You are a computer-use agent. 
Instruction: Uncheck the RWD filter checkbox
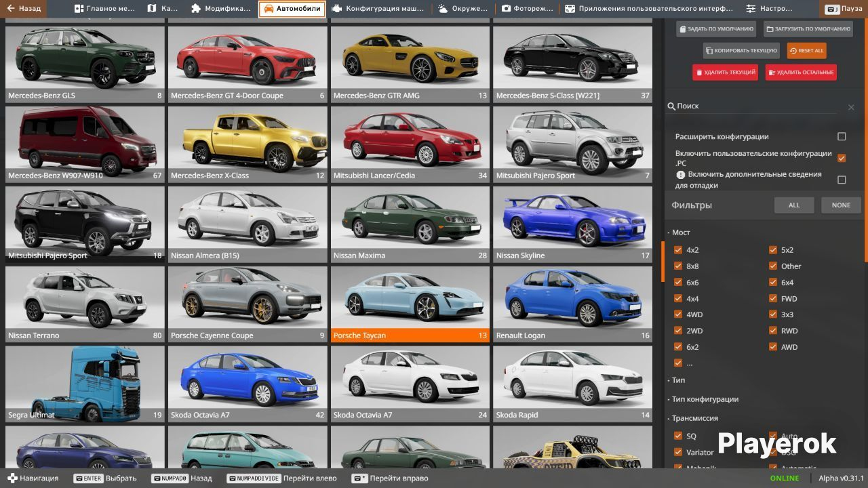pos(773,331)
